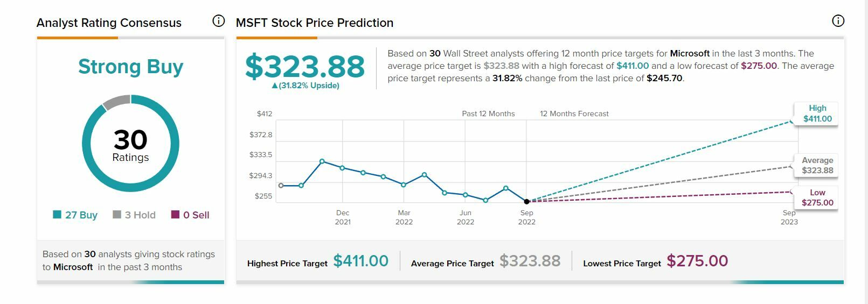
Task: Select the High $411.00 forecast label
Action: tap(817, 114)
